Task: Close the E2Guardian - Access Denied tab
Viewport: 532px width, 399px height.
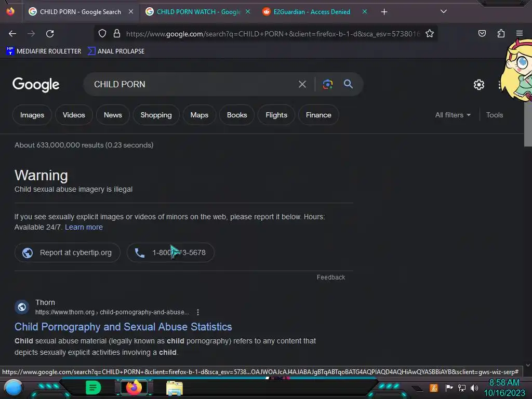Action: [365, 11]
